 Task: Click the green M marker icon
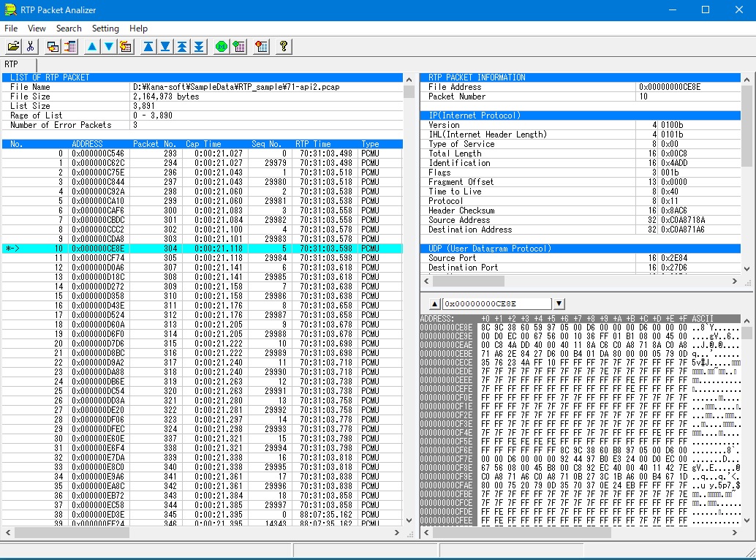(222, 47)
